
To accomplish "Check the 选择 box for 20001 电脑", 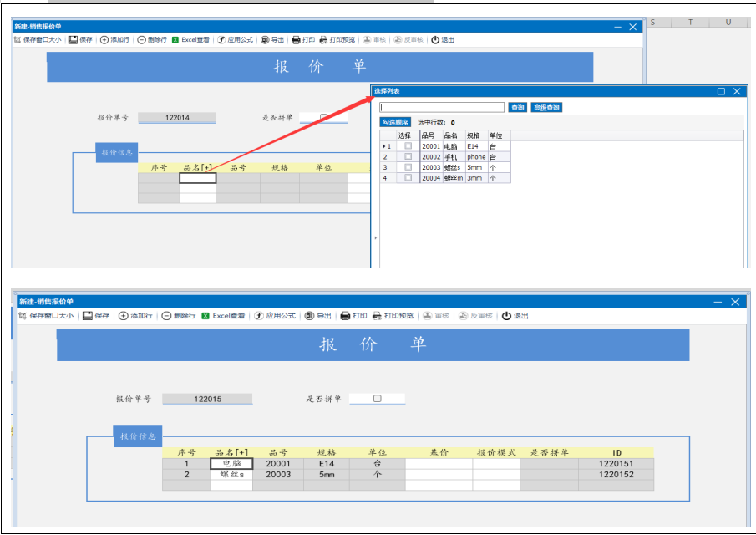I will coord(408,146).
